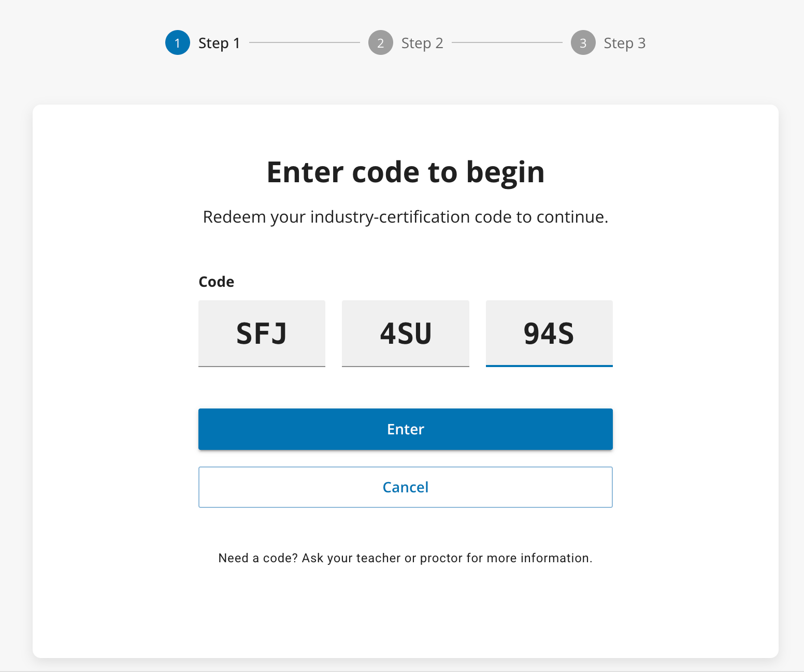Focus the first code field containing SFJ

tap(262, 333)
